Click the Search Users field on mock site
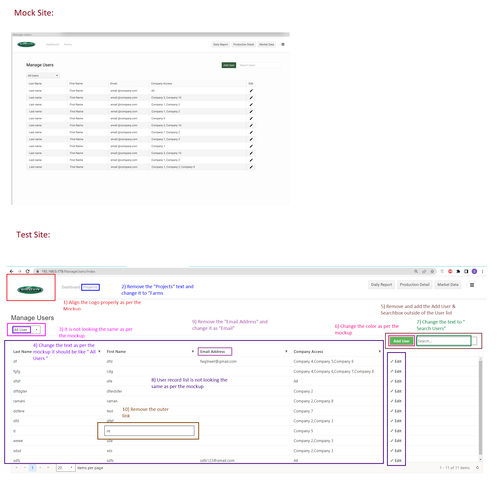500x494 pixels. [259, 65]
